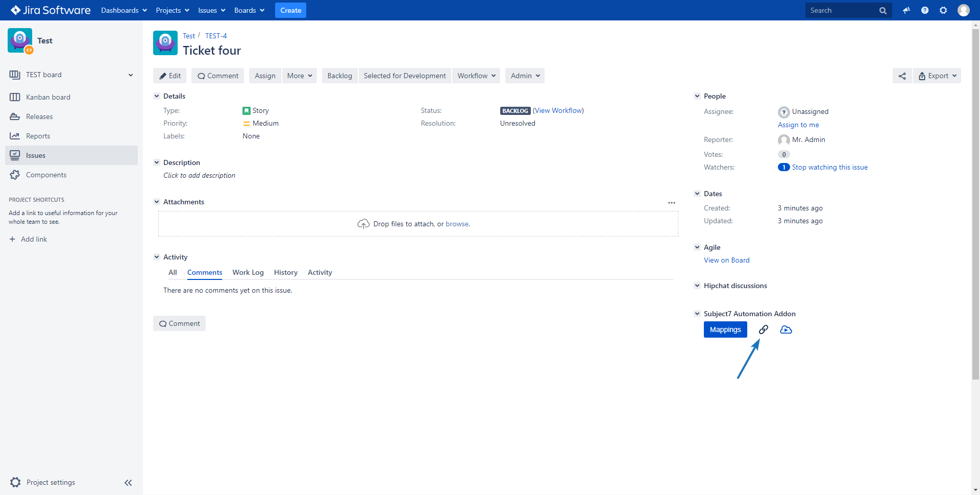Click the cloud run icon in Subject7 Addon
980x495 pixels.
[786, 329]
